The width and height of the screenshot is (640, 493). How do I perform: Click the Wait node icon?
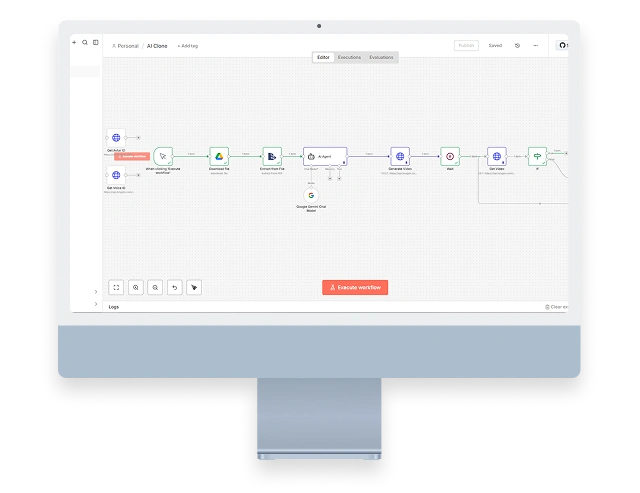pos(450,156)
